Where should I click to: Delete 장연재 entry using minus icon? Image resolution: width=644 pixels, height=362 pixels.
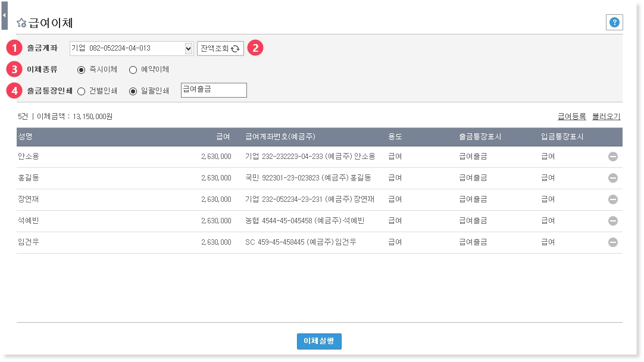point(612,199)
